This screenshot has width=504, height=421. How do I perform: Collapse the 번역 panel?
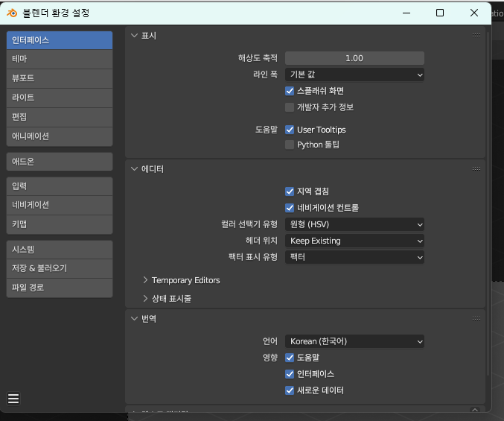coord(134,319)
